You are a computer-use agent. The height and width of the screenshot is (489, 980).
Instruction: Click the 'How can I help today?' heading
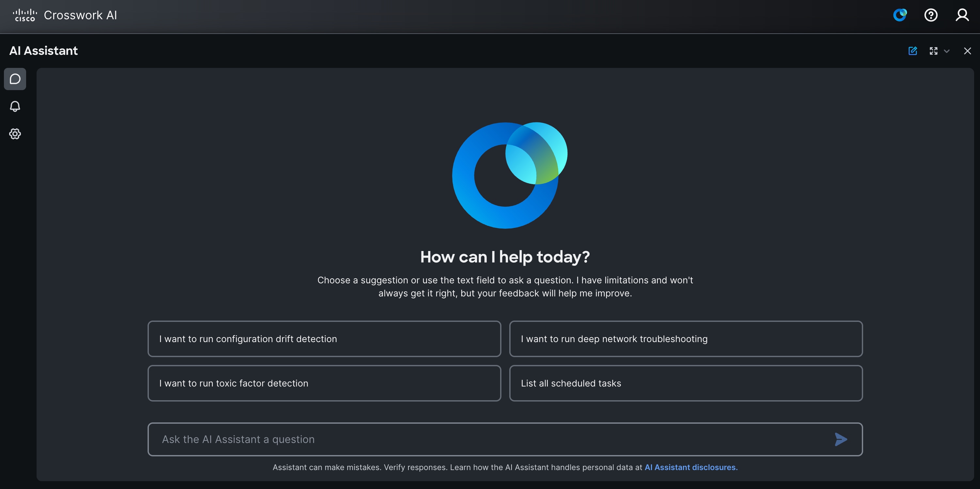pyautogui.click(x=505, y=257)
